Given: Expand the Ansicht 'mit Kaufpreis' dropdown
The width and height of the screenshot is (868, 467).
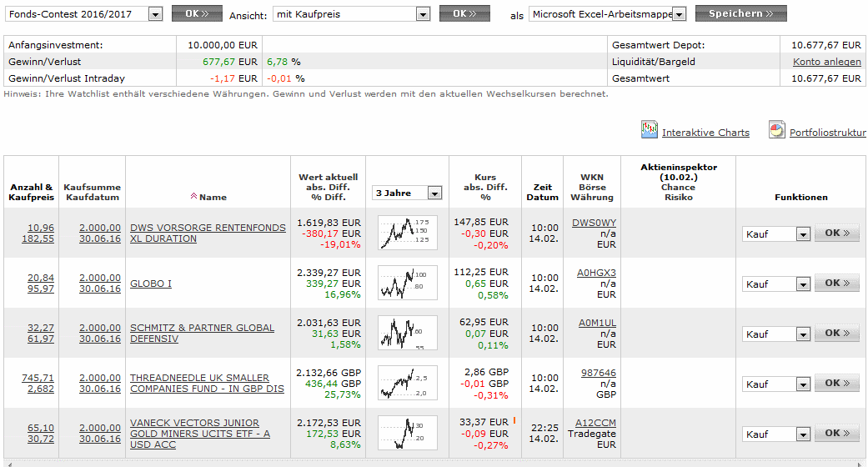Looking at the screenshot, I should tap(423, 14).
